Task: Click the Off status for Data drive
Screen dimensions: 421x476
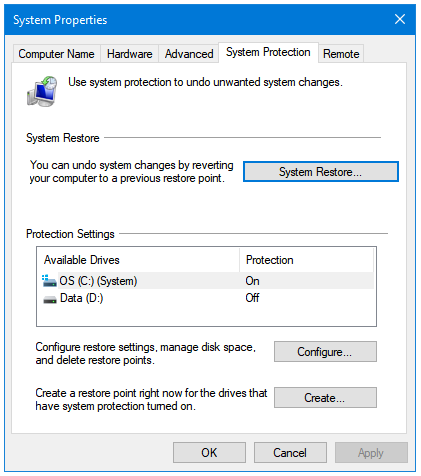Action: [x=252, y=298]
